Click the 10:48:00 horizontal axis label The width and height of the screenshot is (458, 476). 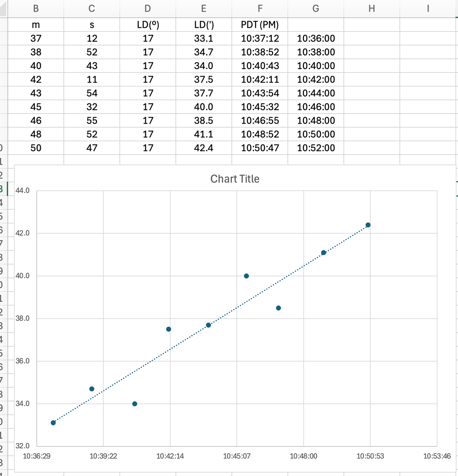coord(303,456)
